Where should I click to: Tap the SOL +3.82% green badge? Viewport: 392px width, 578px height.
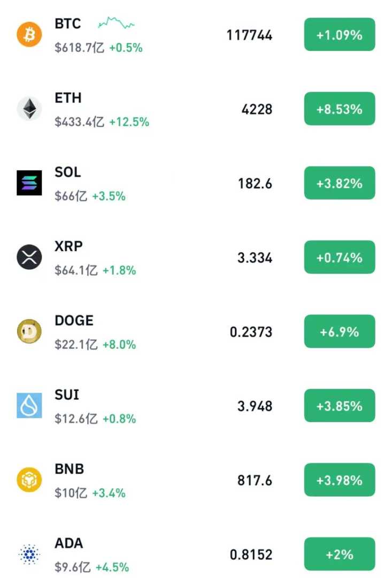pyautogui.click(x=340, y=184)
